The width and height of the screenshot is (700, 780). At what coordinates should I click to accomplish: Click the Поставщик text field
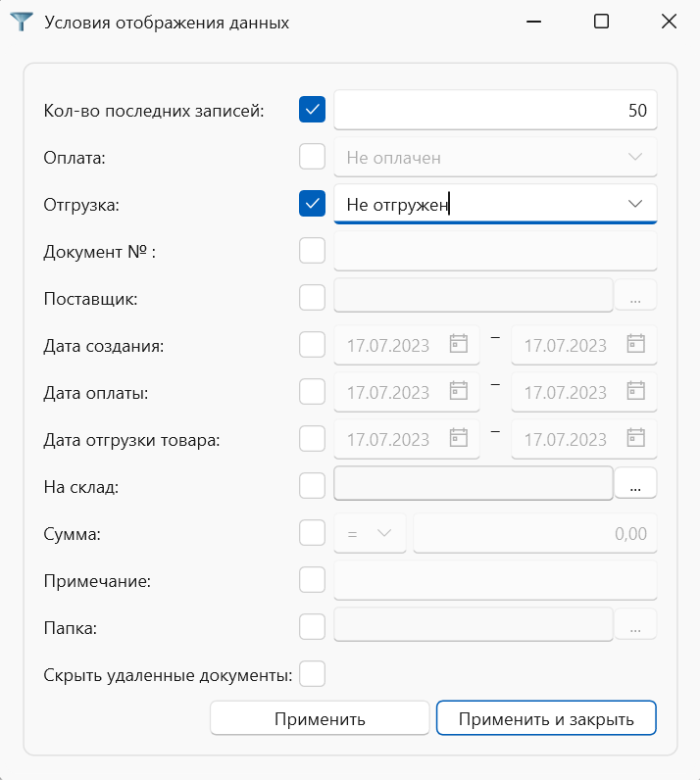474,296
